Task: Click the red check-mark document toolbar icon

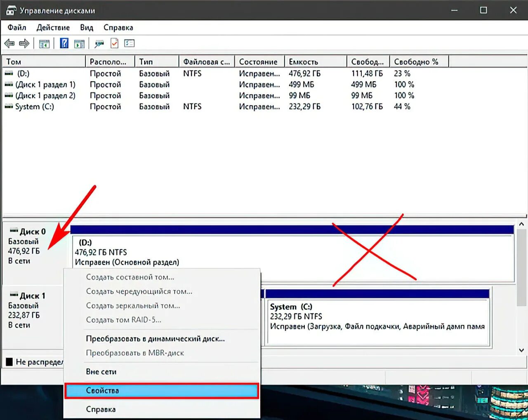Action: 114,43
